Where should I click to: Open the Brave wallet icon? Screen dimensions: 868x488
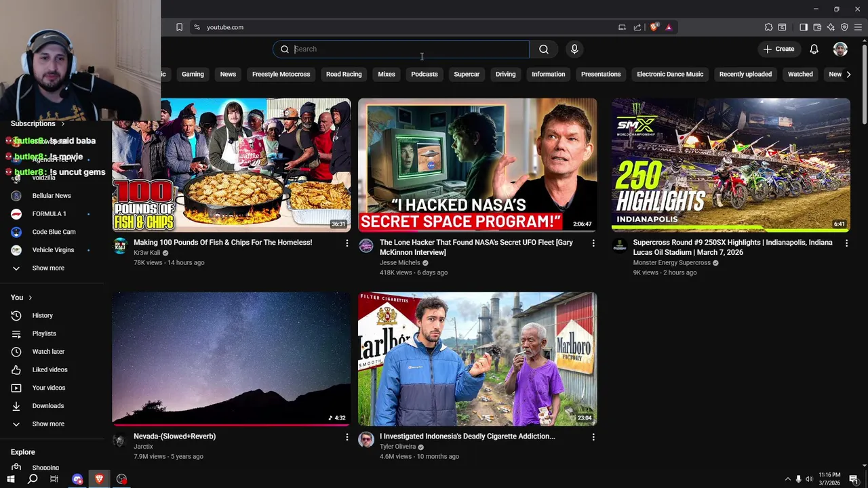[x=817, y=27]
